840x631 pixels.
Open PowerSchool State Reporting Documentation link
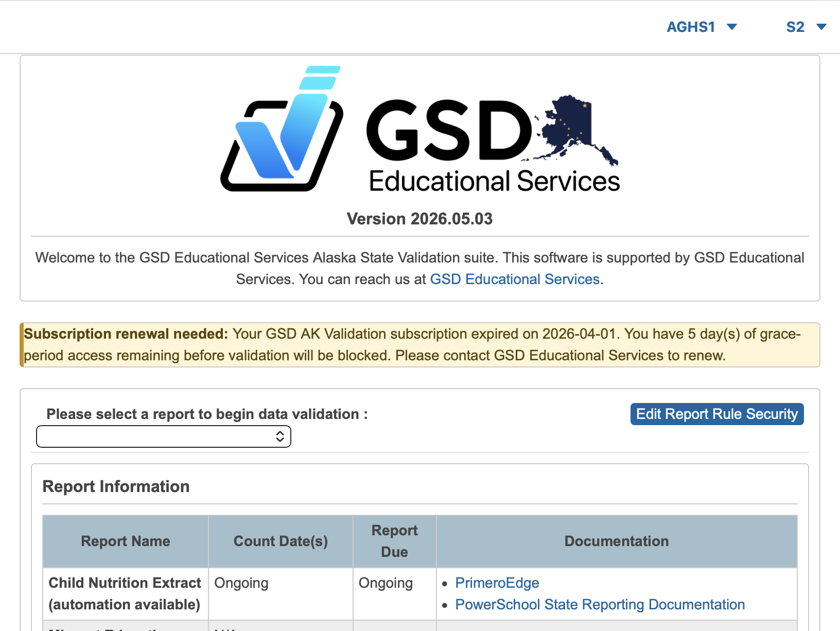tap(600, 604)
